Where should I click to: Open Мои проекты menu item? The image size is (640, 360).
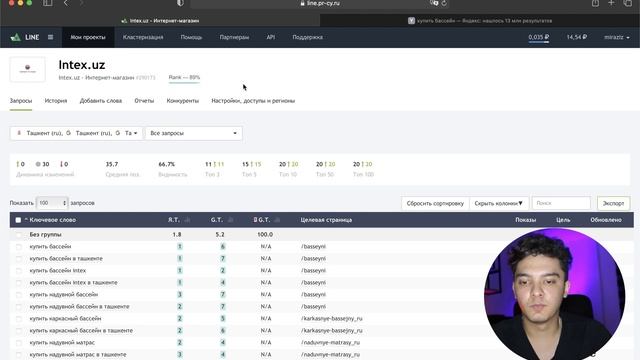point(88,37)
